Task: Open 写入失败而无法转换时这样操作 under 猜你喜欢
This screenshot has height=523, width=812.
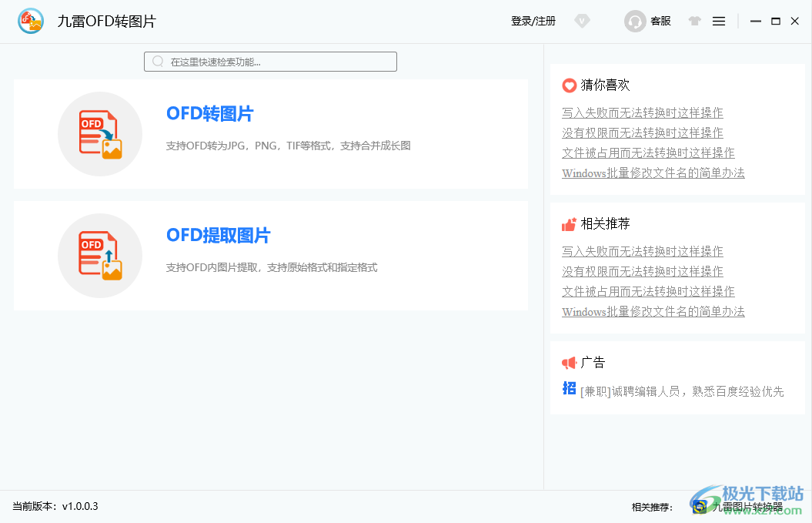Action: 642,112
